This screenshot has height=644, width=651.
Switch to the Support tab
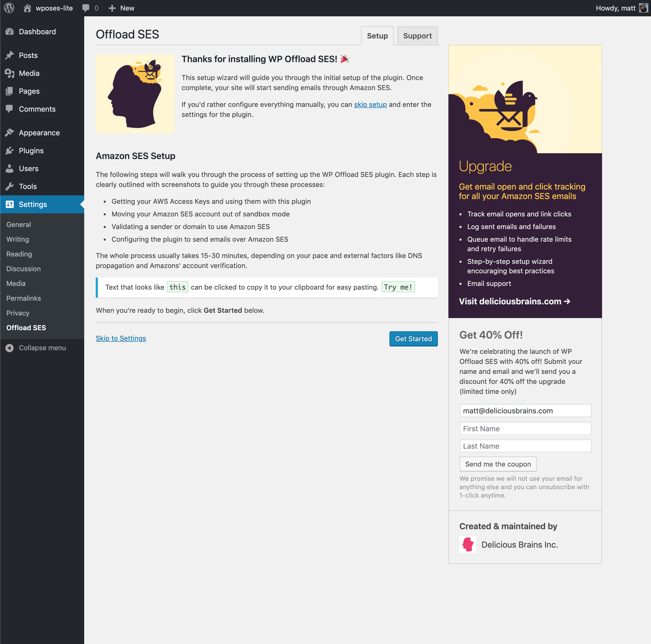(417, 36)
